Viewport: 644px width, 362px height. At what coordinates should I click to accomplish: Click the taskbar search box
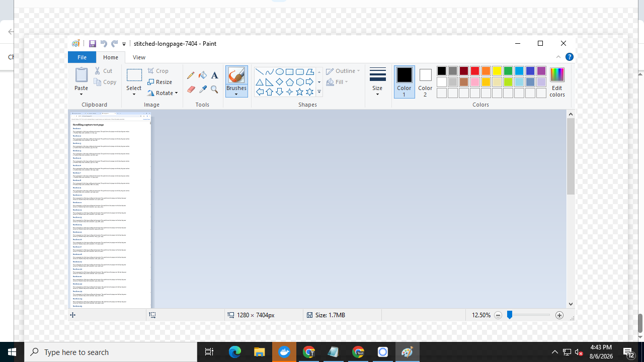111,352
